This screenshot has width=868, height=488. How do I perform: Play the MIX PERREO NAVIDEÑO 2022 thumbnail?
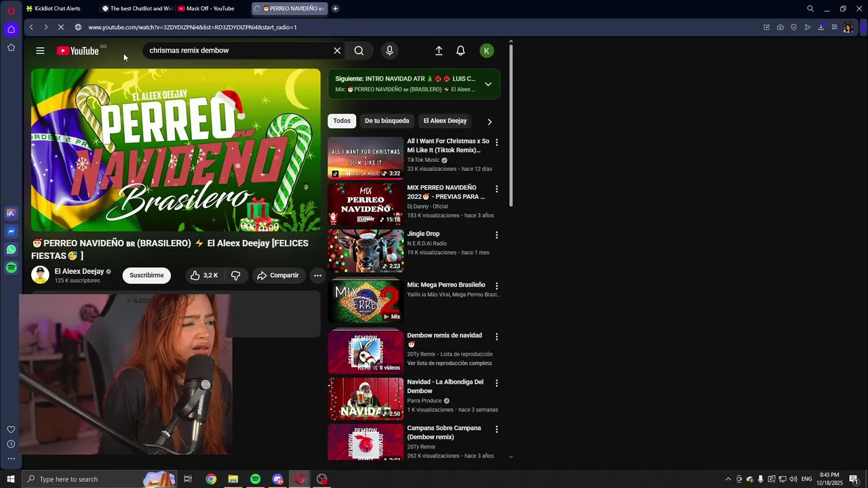(366, 205)
